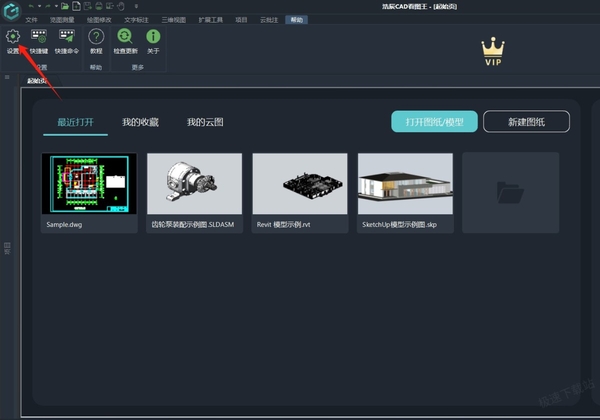
Task: Switch to 我的云图 tab
Action: pos(205,122)
